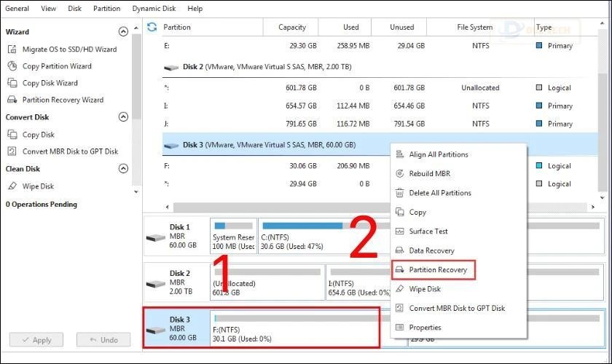Click partition list scroll left arrow
The image size is (612, 364).
click(168, 207)
